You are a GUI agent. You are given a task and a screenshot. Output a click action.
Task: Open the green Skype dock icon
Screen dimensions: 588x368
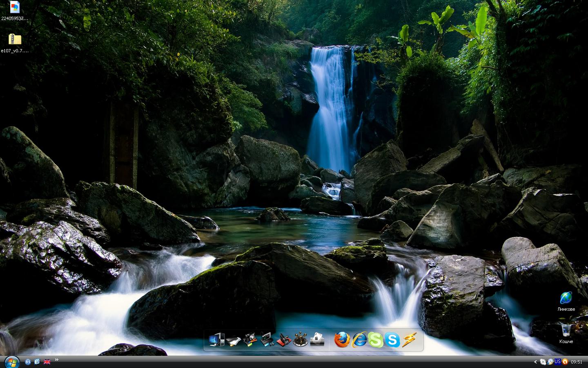(x=376, y=340)
